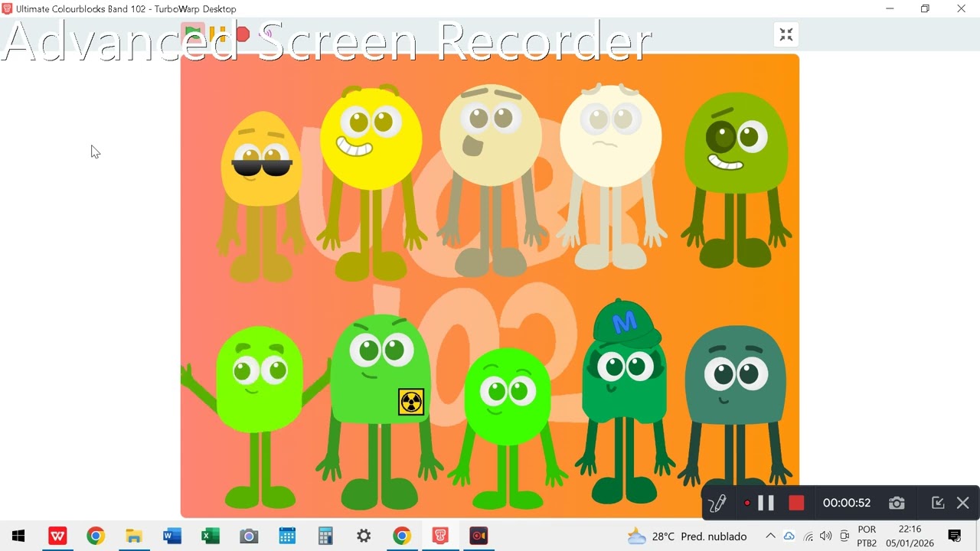The image size is (980, 551).
Task: Open Windows Settings gear in taskbar
Action: point(364,536)
